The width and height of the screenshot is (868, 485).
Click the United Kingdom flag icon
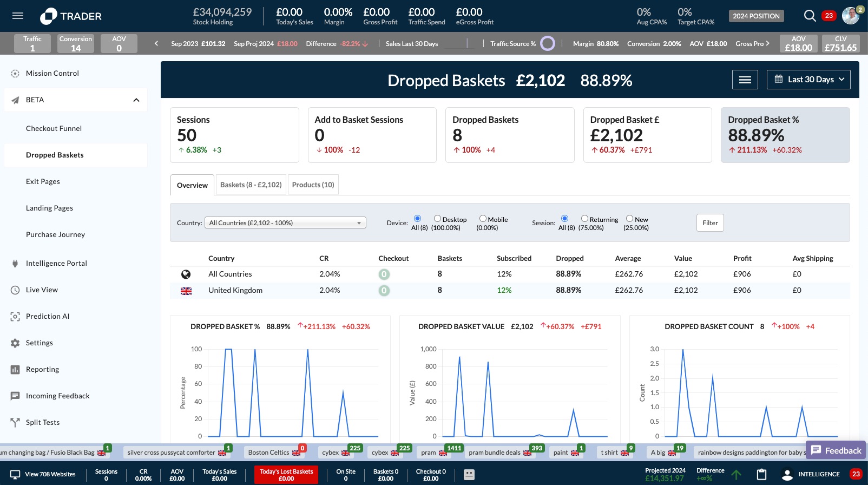click(186, 291)
